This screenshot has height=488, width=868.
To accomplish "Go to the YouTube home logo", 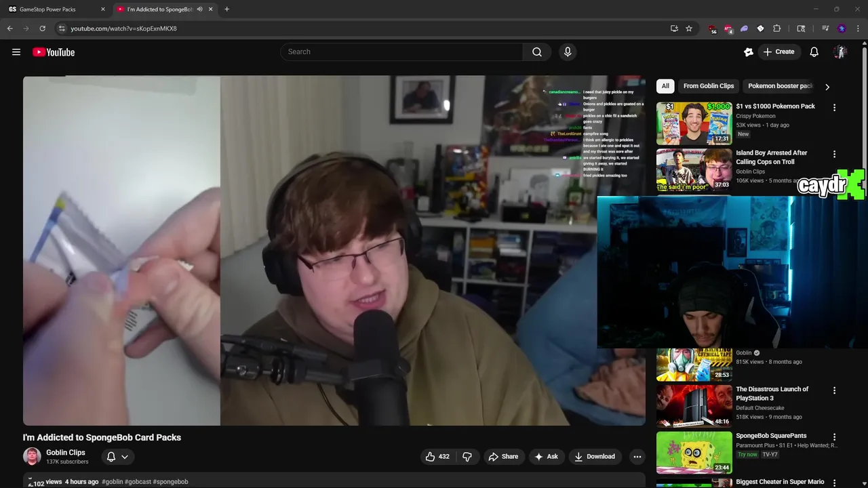I will [54, 52].
